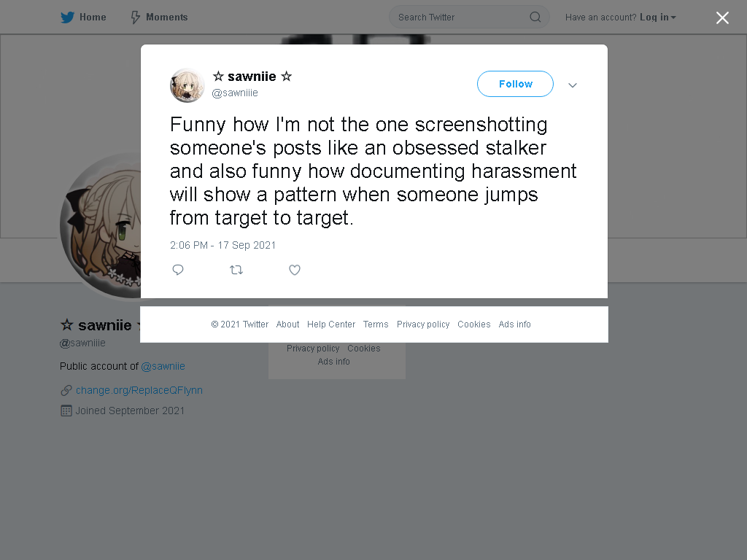The width and height of the screenshot is (747, 560).
Task: Retweet the screenshotting tweet
Action: pos(236,270)
